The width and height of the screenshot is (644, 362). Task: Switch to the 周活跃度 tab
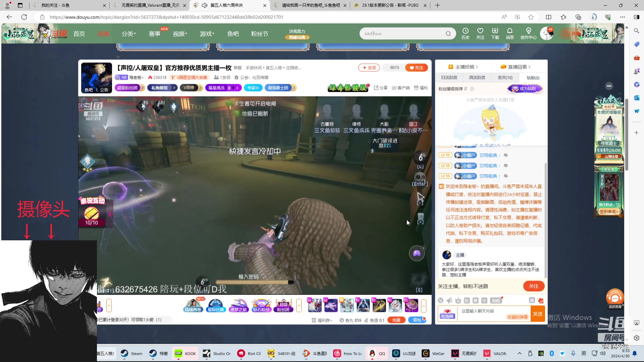click(x=477, y=77)
